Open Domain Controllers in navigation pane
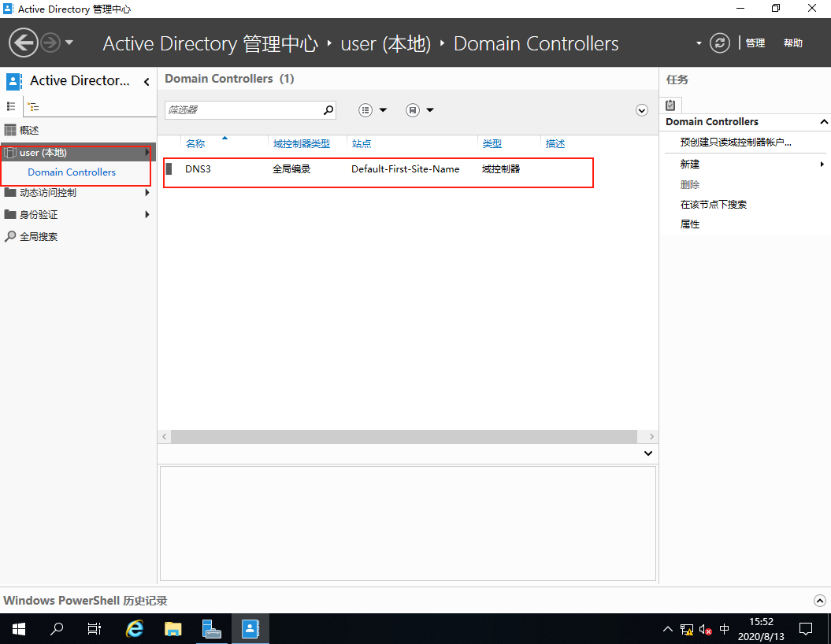The image size is (831, 644). (x=72, y=172)
